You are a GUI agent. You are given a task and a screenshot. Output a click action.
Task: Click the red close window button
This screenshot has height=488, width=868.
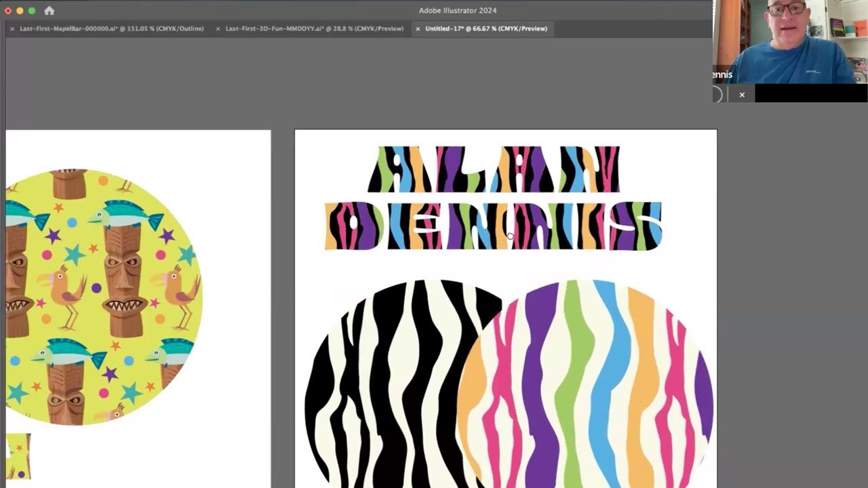(8, 11)
